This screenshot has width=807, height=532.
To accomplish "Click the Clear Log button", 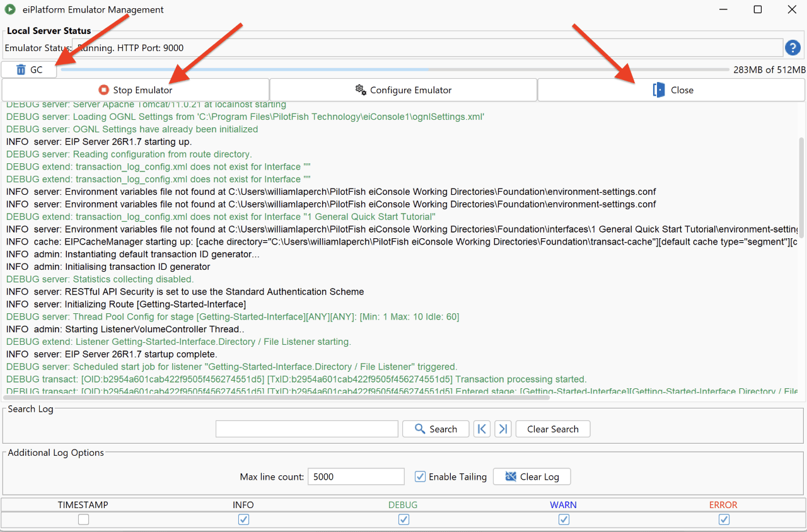I will 531,477.
